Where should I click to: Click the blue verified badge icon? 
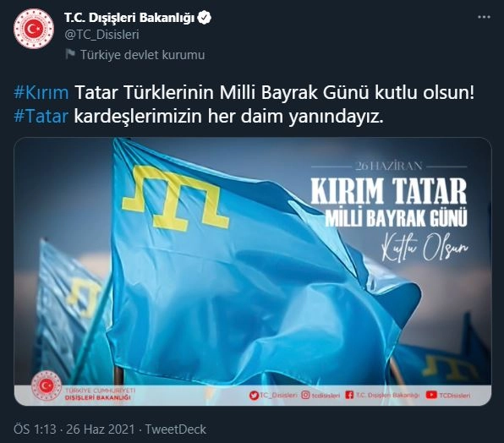click(204, 18)
